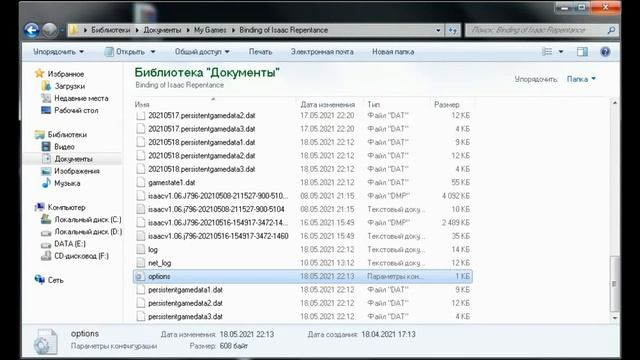Screen dimensions: 640x360
Task: Open Локальный диск (C:)
Action: (x=88, y=220)
